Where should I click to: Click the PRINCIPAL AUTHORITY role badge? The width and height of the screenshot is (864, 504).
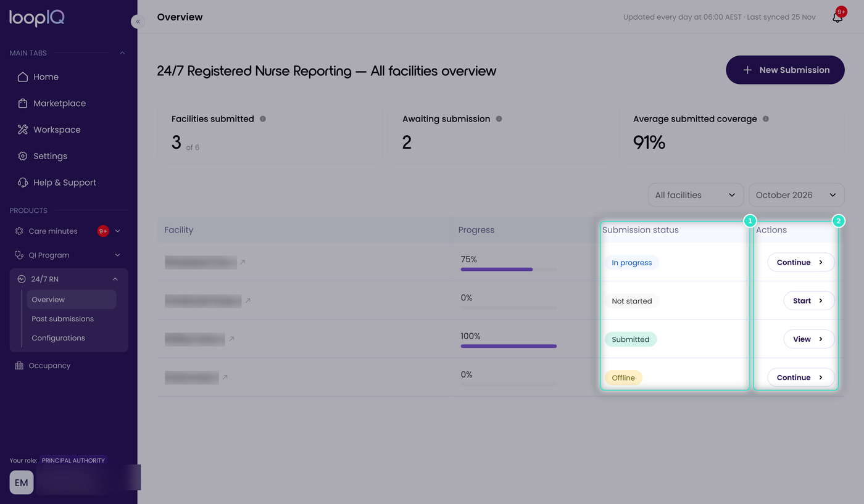pyautogui.click(x=73, y=460)
